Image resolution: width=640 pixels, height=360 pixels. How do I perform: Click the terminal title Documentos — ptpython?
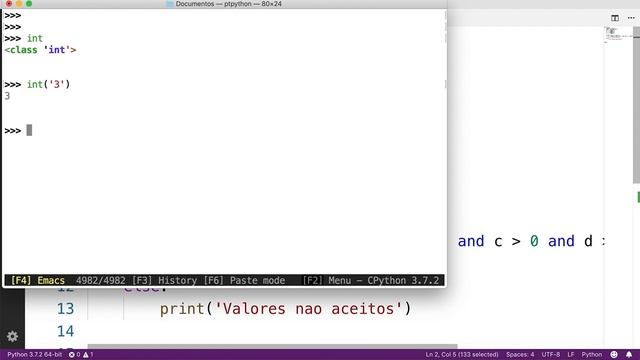click(x=229, y=4)
